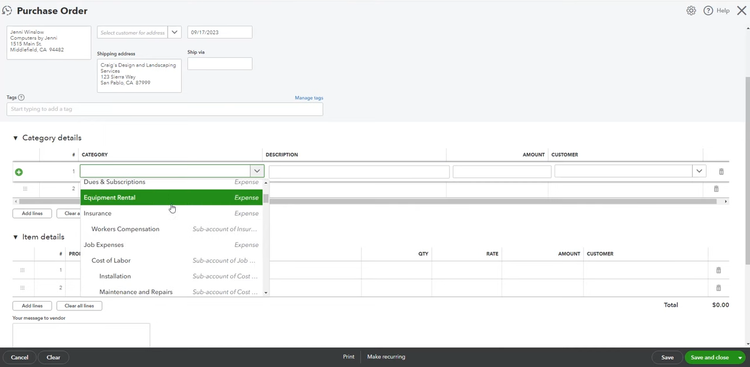Click the Help question mark icon
Image resolution: width=750 pixels, height=367 pixels.
pyautogui.click(x=708, y=11)
